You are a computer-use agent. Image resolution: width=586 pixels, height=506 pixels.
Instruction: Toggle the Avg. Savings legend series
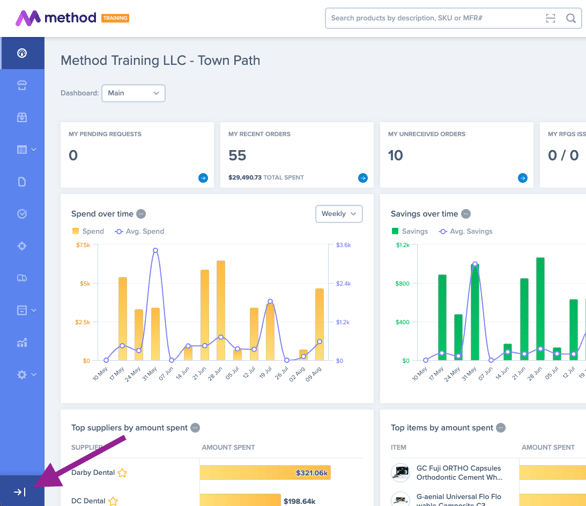point(466,231)
